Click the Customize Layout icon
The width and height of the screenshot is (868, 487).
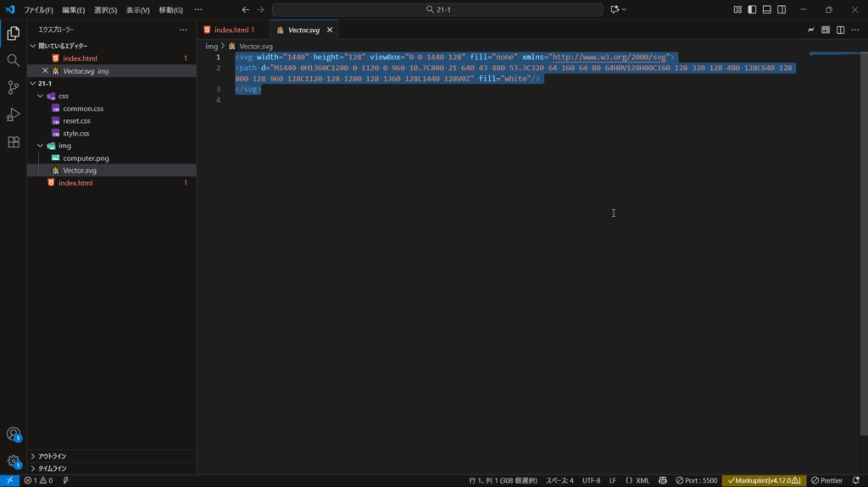click(737, 9)
